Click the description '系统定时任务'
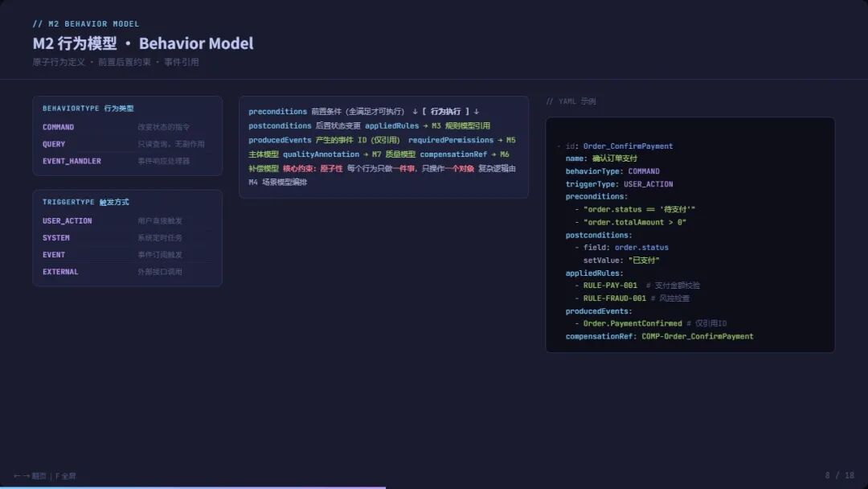The image size is (868, 489). [x=160, y=237]
